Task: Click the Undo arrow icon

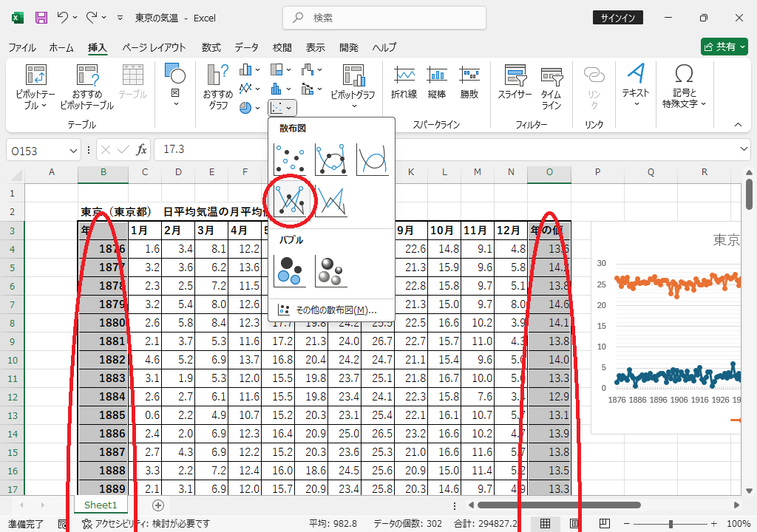Action: 63,18
